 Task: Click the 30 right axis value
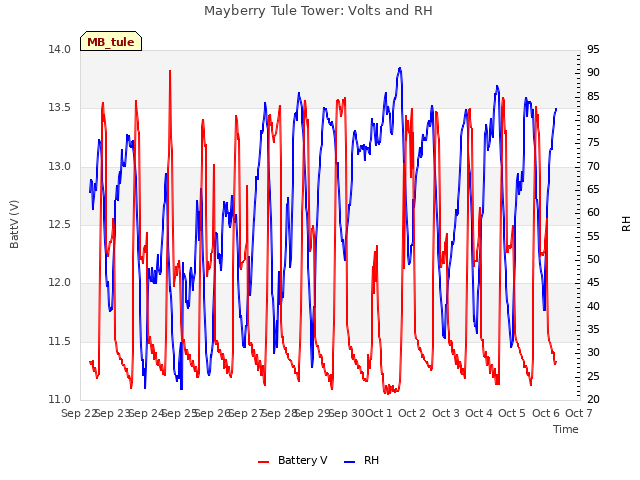click(593, 353)
